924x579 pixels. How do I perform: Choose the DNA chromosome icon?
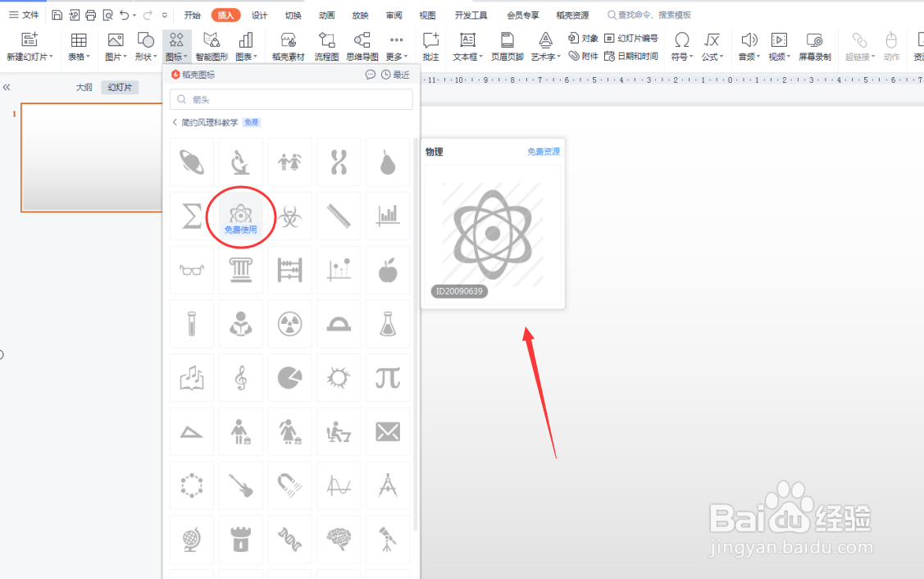pos(339,162)
